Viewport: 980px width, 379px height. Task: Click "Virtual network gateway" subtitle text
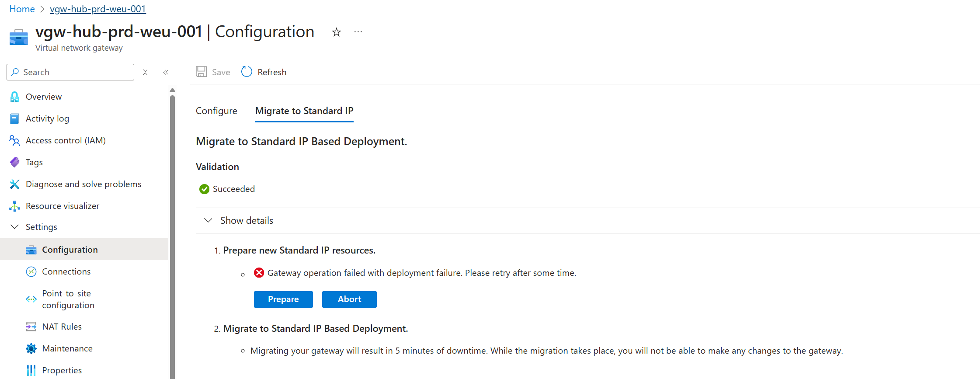(79, 48)
